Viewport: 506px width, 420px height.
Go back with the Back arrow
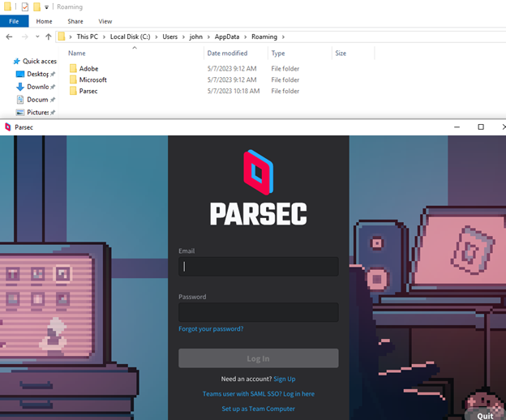(8, 36)
